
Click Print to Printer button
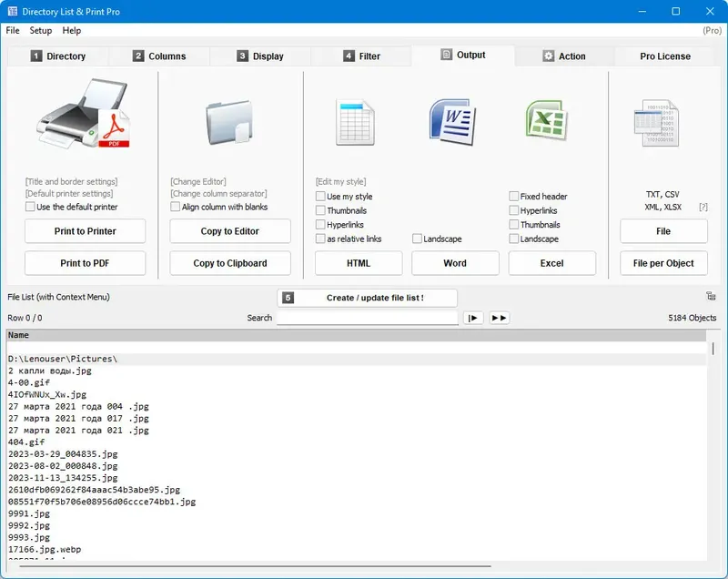tap(85, 231)
